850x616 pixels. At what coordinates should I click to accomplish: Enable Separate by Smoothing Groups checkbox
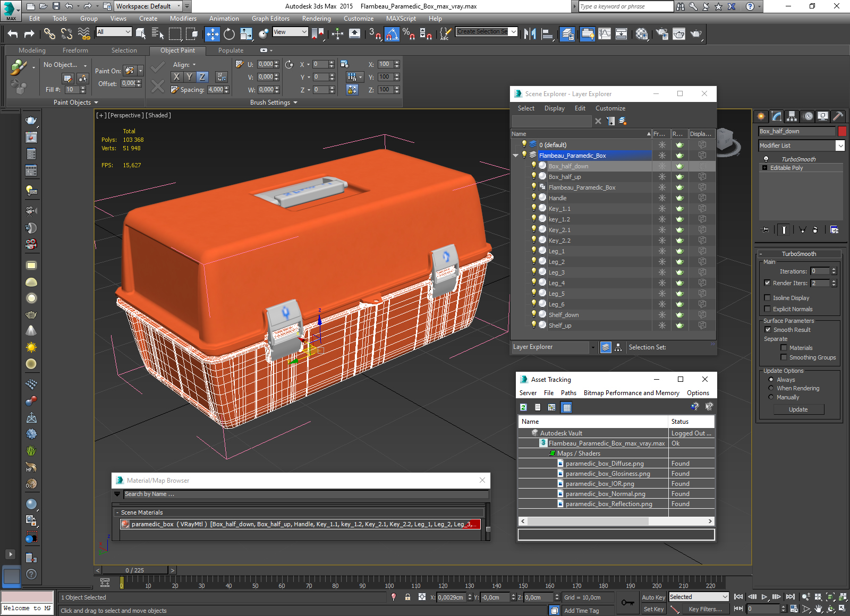coord(784,357)
